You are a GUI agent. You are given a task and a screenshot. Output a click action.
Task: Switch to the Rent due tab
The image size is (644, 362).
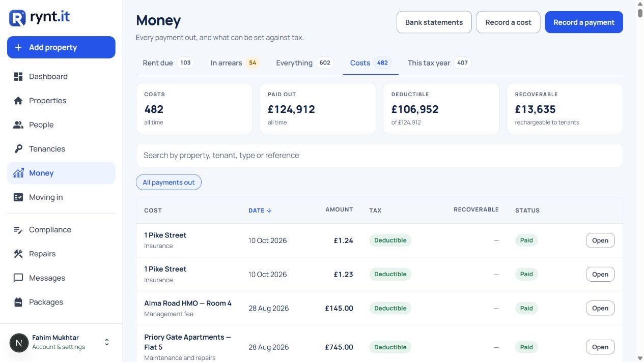click(167, 63)
